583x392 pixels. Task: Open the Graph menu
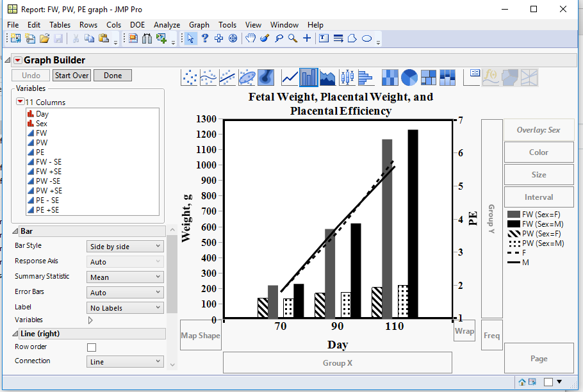coord(199,24)
